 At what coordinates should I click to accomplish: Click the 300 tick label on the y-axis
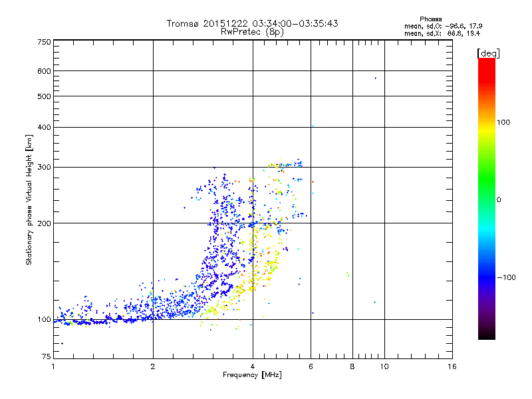[45, 167]
